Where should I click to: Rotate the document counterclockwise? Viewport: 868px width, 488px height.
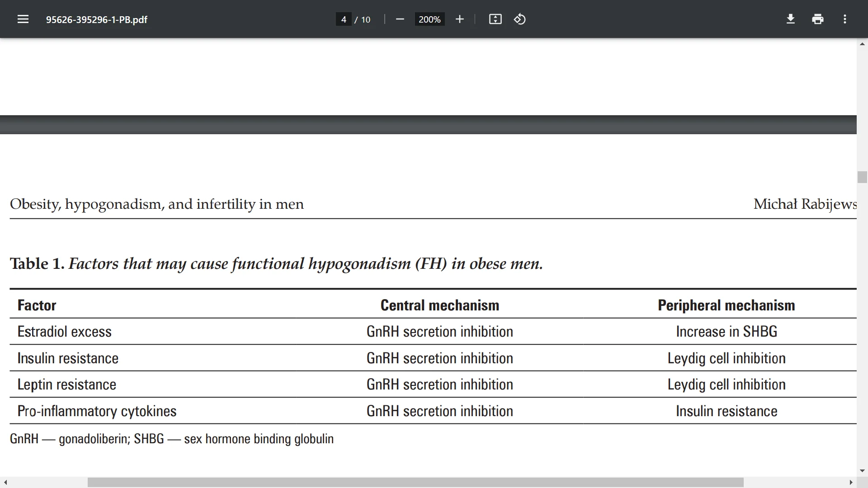point(520,19)
